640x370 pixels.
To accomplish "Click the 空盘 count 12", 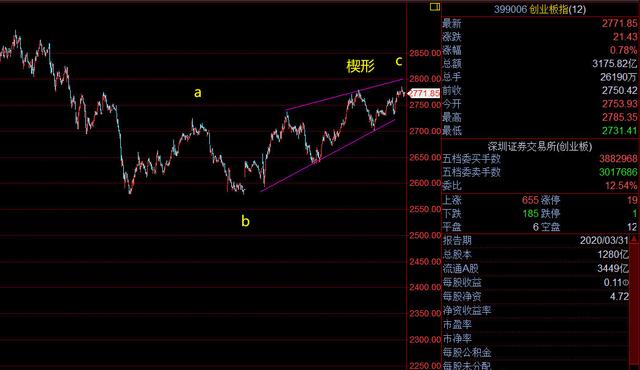I will pos(632,227).
